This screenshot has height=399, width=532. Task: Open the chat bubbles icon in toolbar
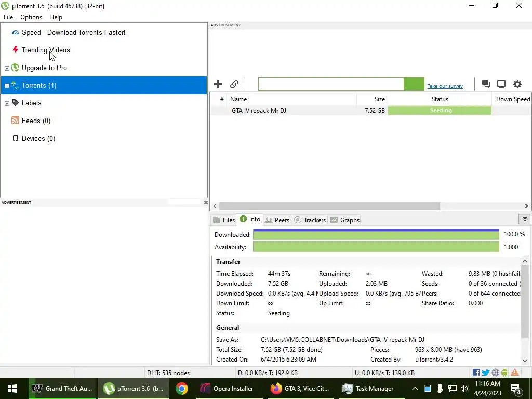(x=486, y=84)
